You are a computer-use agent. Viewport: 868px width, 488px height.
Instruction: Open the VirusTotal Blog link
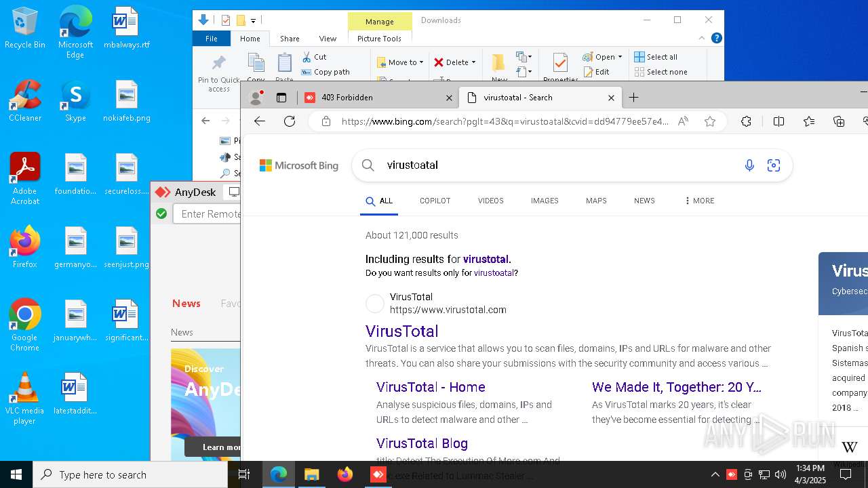(422, 443)
